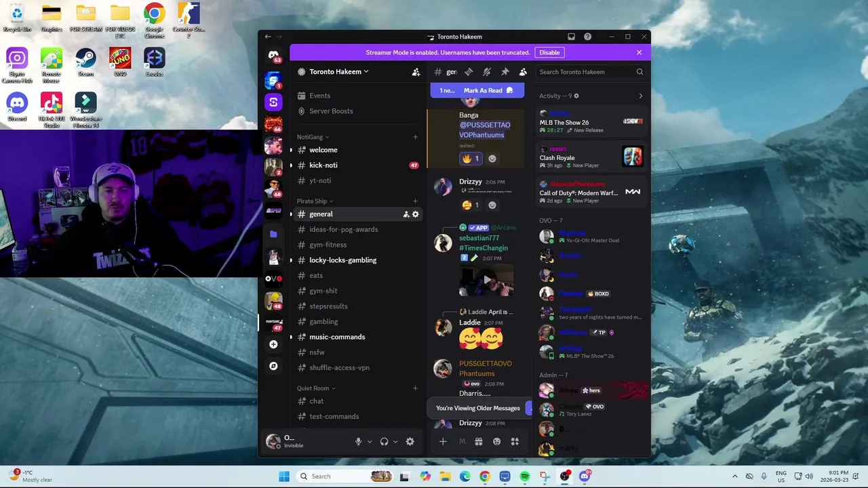Image resolution: width=868 pixels, height=488 pixels.
Task: Collapse Quiet Room category
Action: pyautogui.click(x=316, y=388)
